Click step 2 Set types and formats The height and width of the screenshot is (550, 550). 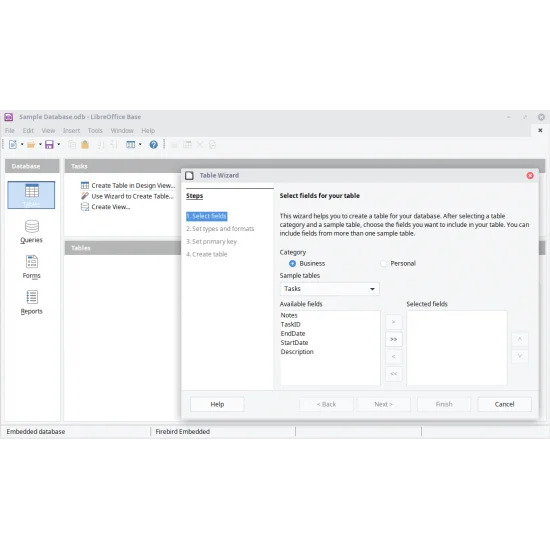220,229
